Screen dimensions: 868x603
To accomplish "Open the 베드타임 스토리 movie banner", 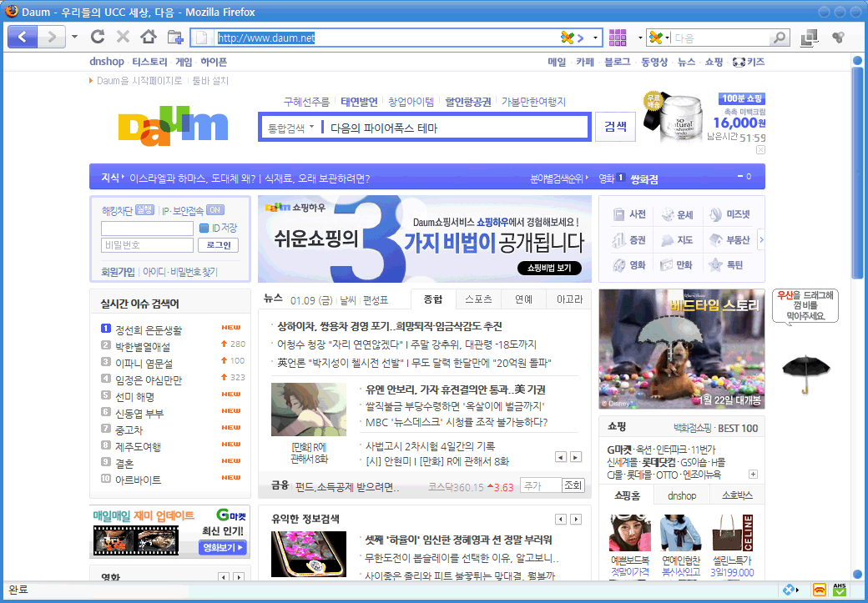I will [681, 349].
